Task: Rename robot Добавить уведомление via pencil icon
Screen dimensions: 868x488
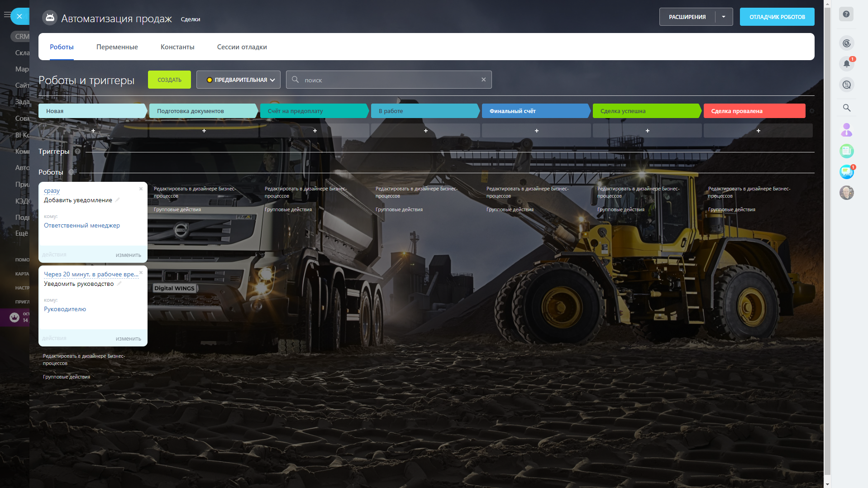Action: pyautogui.click(x=118, y=200)
